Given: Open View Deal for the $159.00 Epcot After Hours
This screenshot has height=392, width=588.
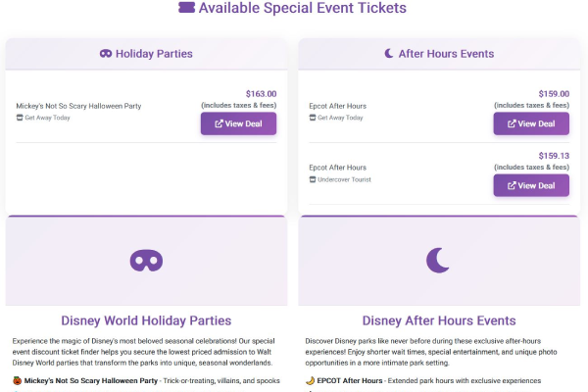Looking at the screenshot, I should (x=531, y=123).
